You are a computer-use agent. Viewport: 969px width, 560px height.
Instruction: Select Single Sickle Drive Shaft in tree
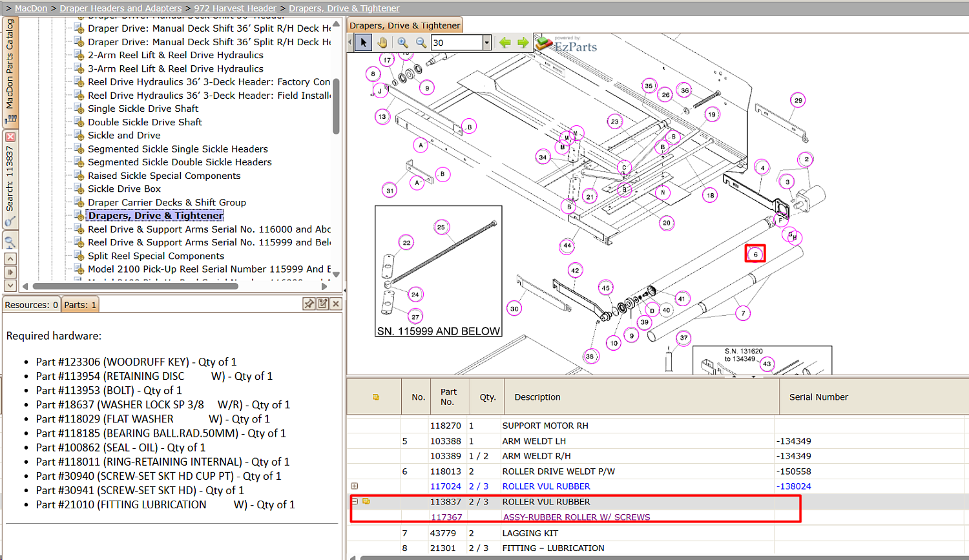(143, 109)
